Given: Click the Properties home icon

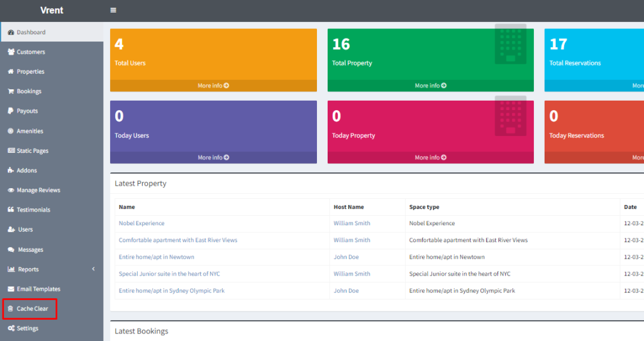Looking at the screenshot, I should point(11,72).
